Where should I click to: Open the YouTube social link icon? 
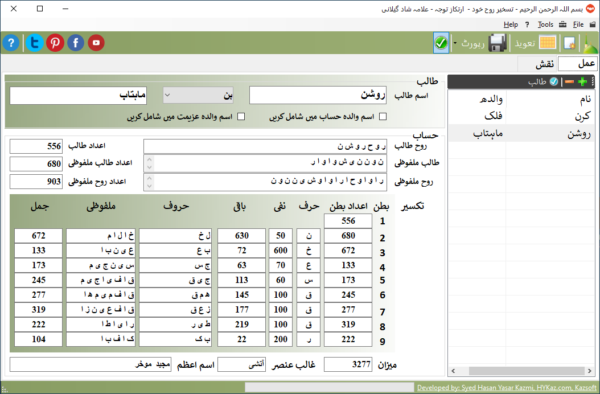click(96, 42)
